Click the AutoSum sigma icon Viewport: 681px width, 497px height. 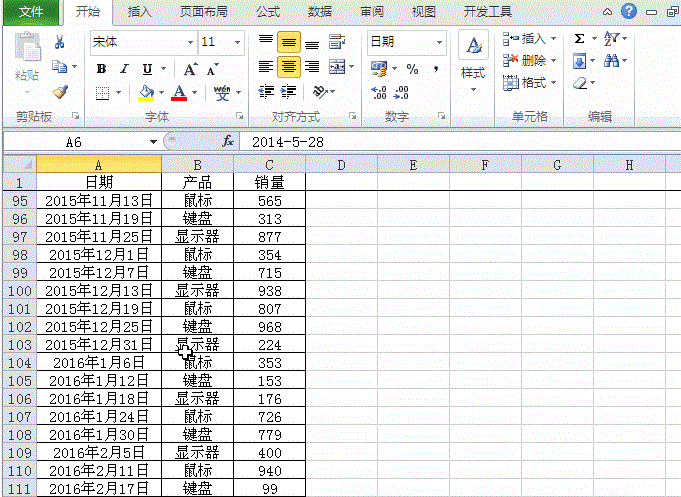(x=579, y=39)
